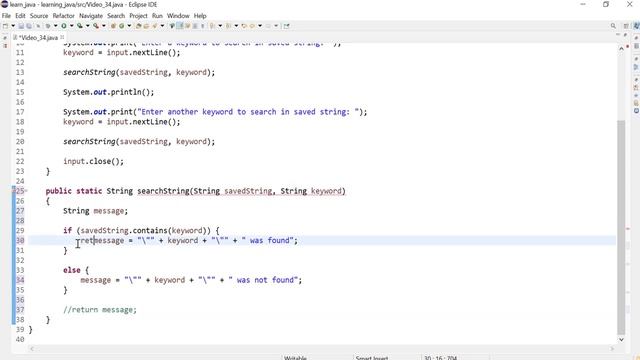The width and height of the screenshot is (640, 360).
Task: Open the Coverage dropdown arrow
Action: click(87, 26)
